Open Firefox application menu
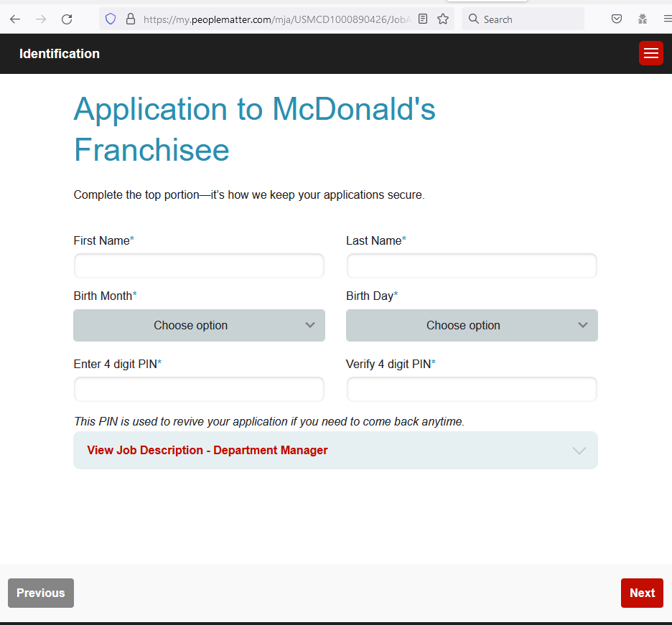672x625 pixels. 668,19
